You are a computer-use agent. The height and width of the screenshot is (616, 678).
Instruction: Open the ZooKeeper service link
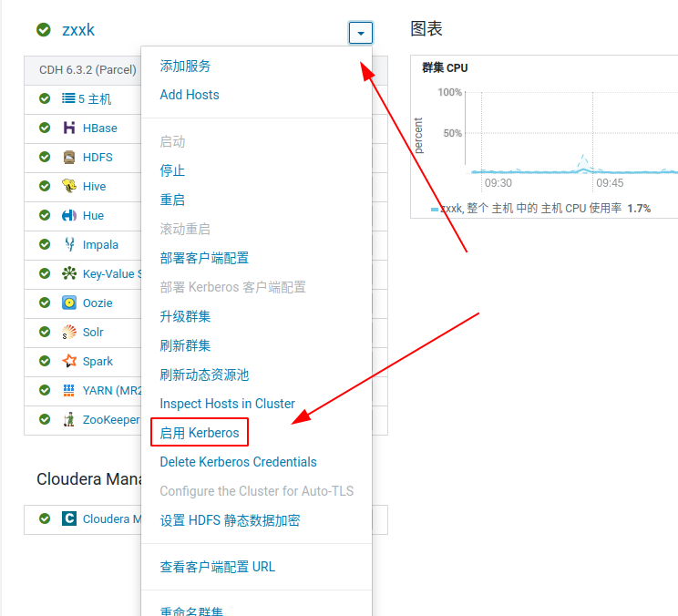pos(111,420)
